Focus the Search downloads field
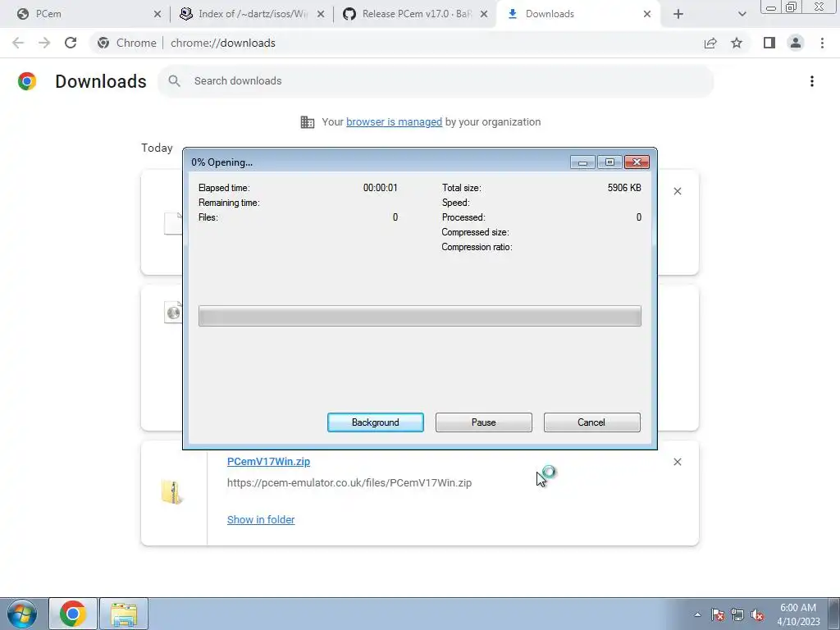 [x=436, y=81]
